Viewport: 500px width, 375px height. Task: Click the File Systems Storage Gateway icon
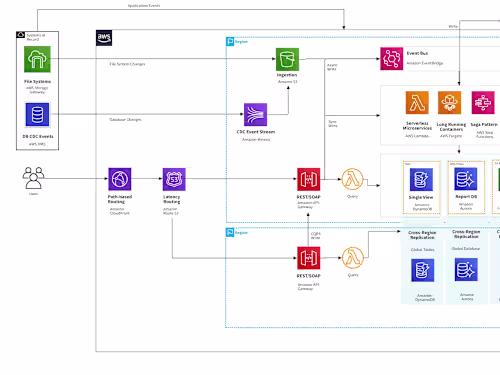click(x=37, y=59)
